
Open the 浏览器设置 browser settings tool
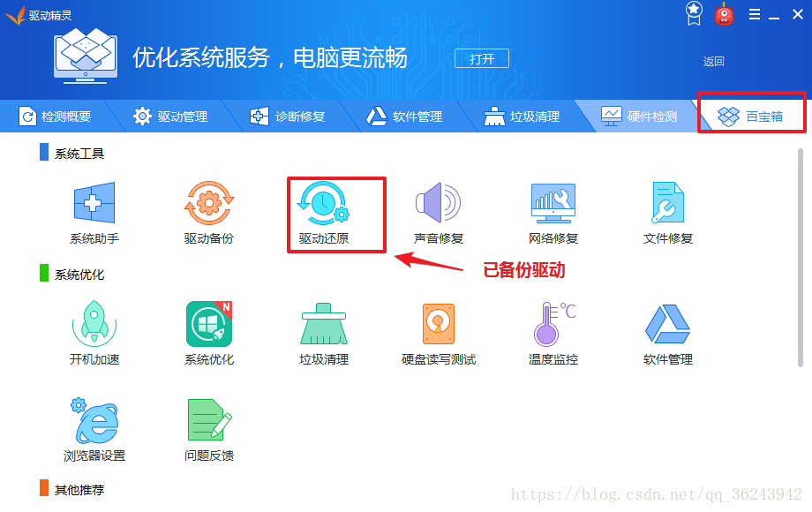click(96, 420)
